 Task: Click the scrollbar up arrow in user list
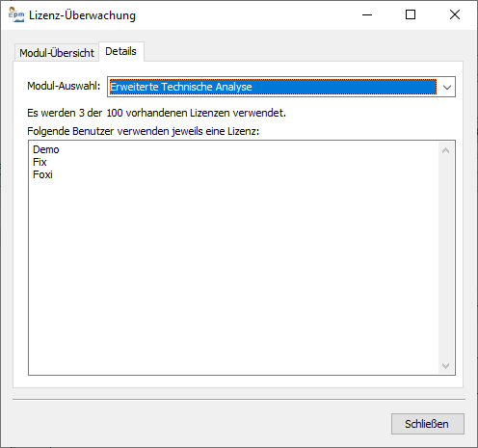[445, 150]
